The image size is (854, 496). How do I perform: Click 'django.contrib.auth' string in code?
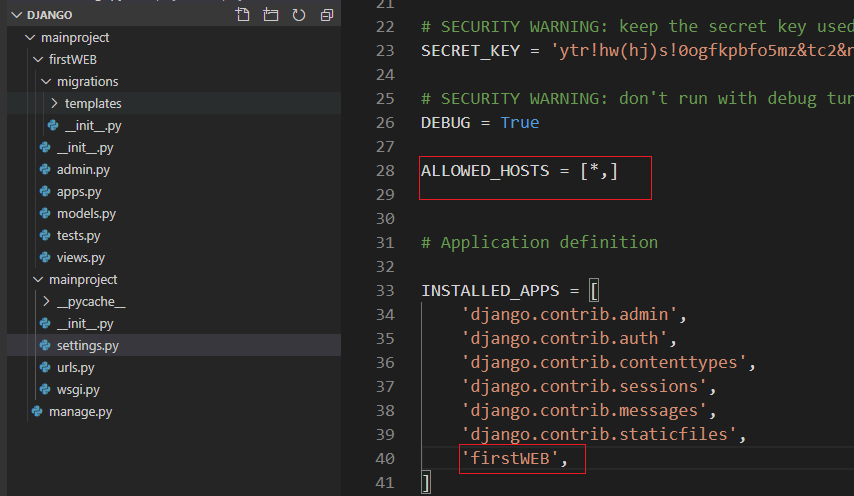tap(564, 339)
